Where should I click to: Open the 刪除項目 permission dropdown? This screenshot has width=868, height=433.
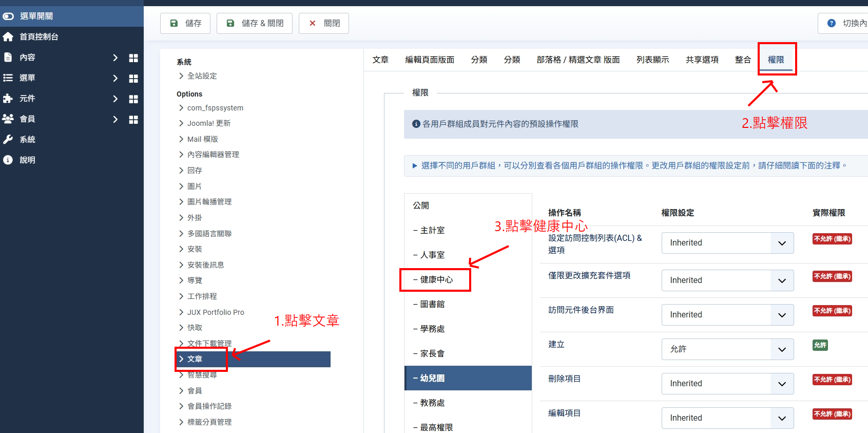[727, 384]
